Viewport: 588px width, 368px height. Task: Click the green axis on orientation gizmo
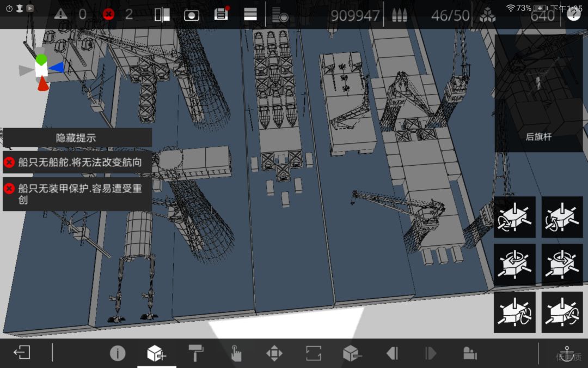41,59
